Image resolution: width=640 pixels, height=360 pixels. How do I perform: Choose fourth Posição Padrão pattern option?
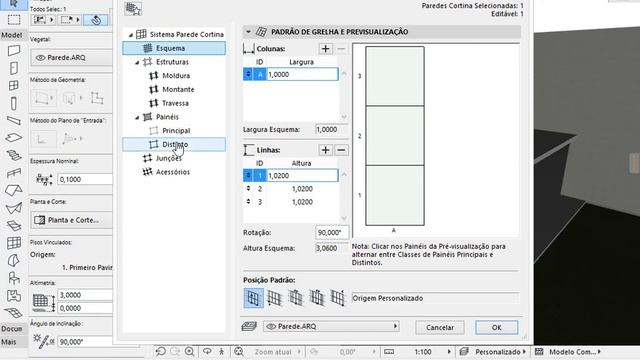tap(317, 298)
